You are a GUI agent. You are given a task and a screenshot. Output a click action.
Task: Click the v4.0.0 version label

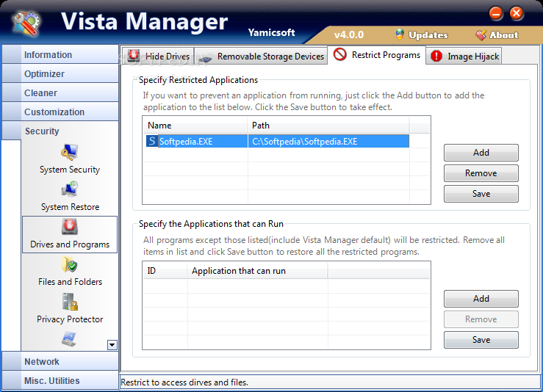pos(349,35)
